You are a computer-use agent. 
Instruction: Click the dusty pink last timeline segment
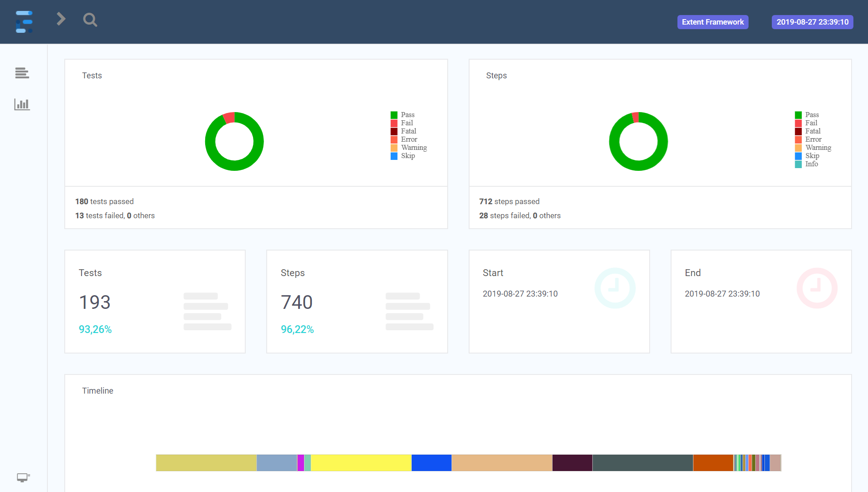(x=775, y=463)
